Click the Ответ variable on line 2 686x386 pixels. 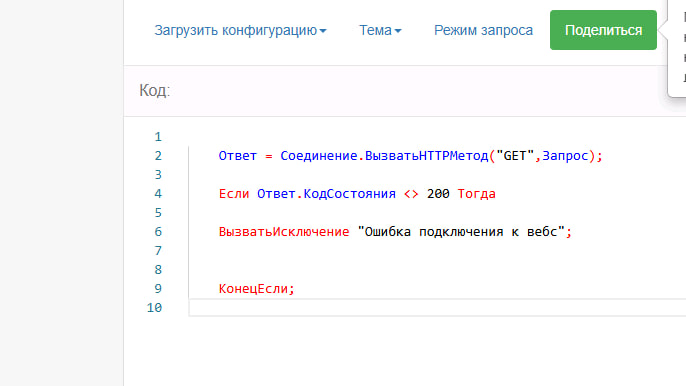238,156
